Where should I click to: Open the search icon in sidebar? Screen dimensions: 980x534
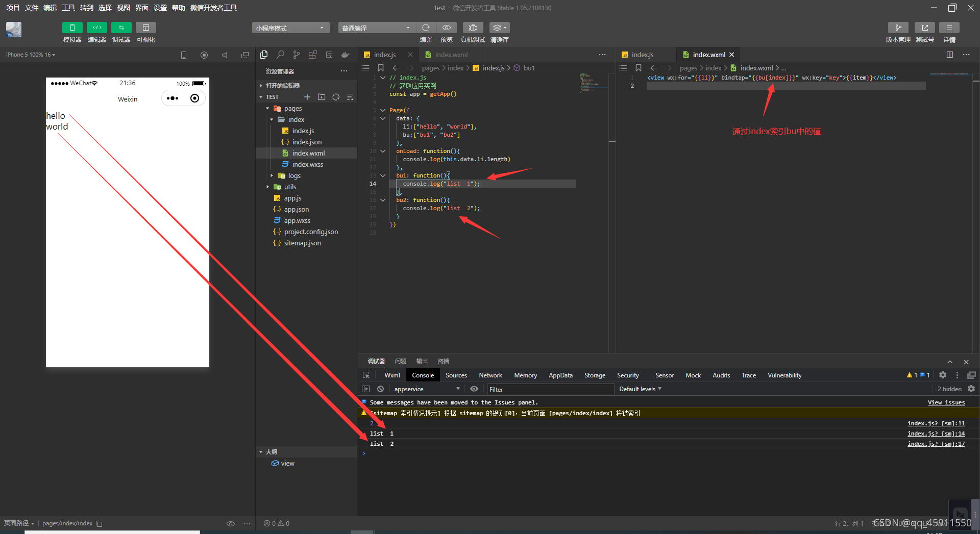coord(280,55)
